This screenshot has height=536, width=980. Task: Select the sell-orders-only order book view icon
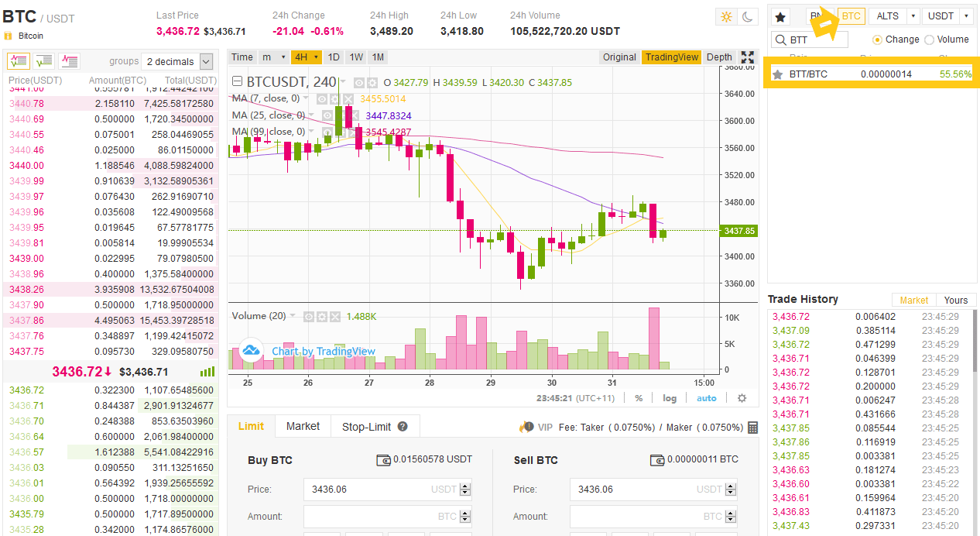click(68, 60)
